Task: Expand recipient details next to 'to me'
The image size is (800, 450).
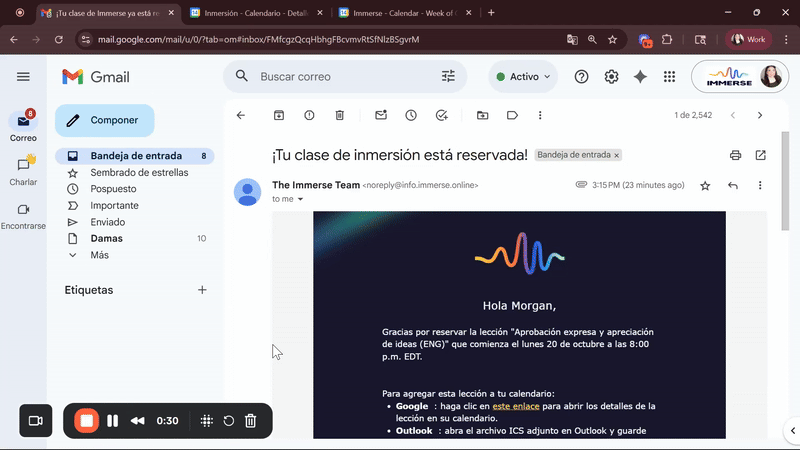Action: tap(300, 199)
